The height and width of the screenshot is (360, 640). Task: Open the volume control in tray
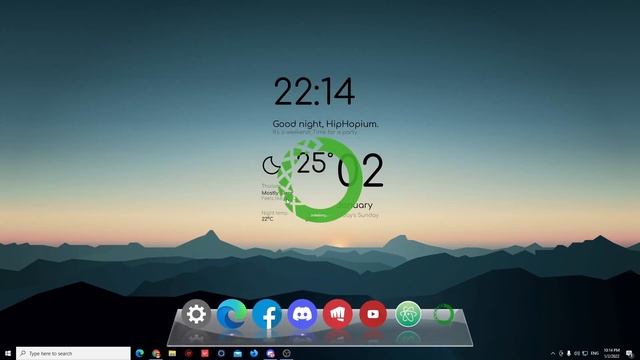[577, 353]
